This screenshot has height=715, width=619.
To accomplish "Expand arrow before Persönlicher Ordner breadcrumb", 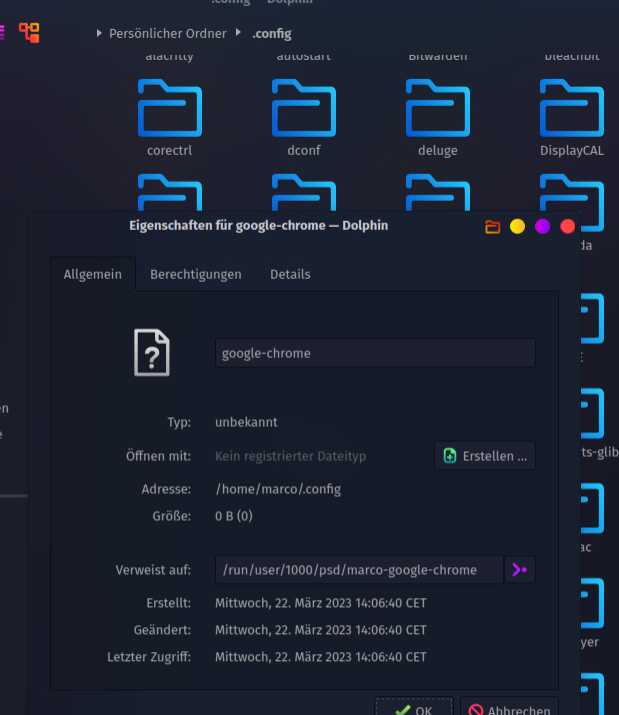I will 99,33.
